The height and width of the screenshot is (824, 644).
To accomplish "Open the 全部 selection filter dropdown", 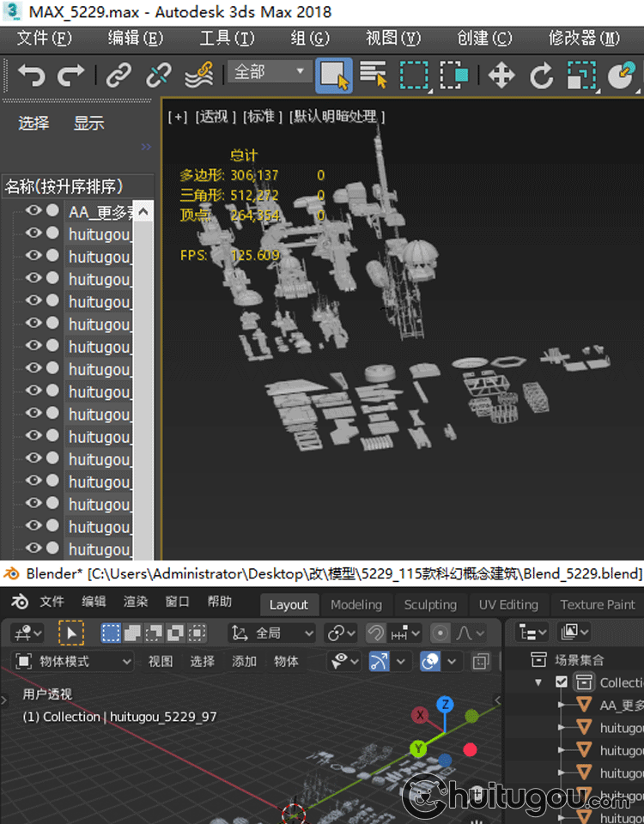I will (x=269, y=71).
